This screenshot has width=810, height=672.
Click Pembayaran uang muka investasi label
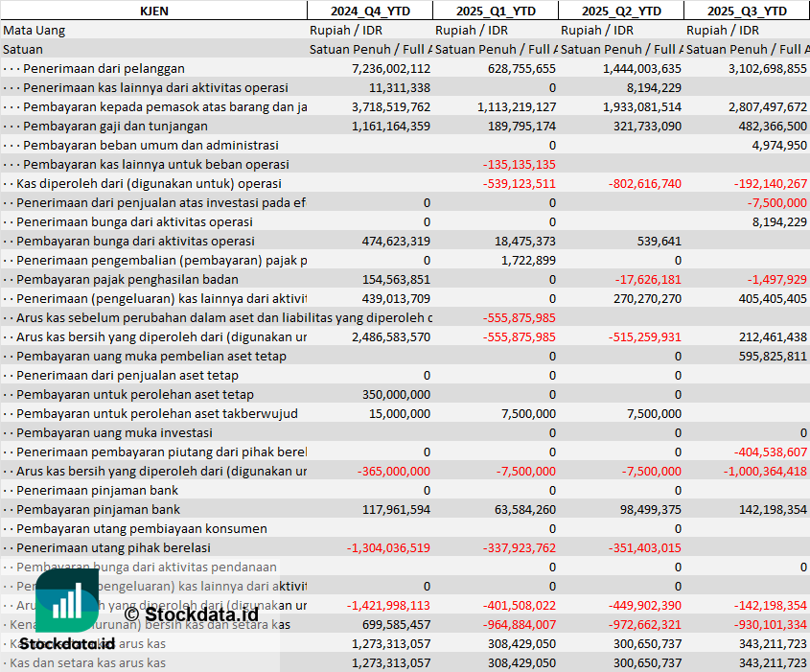tap(114, 433)
